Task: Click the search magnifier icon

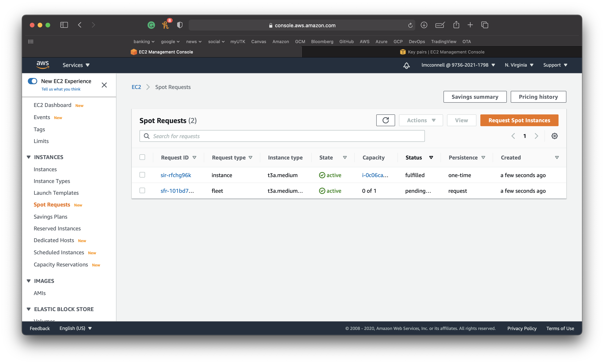Action: point(147,136)
